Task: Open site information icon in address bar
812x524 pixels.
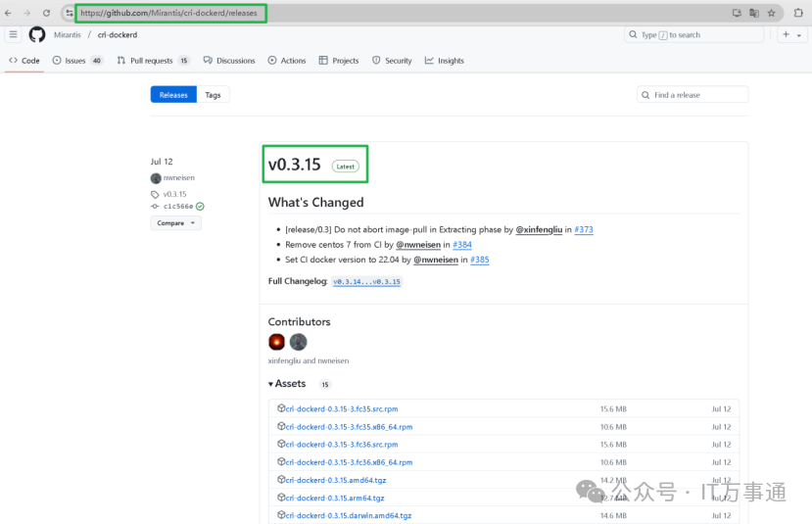Action: click(69, 13)
